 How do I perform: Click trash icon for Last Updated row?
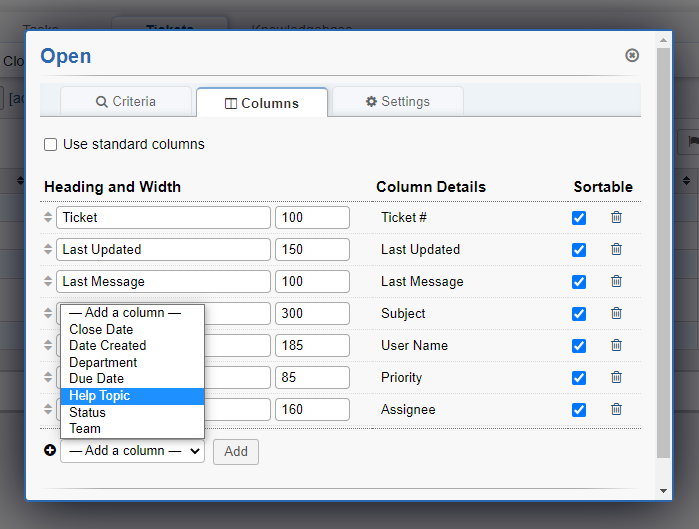[616, 249]
